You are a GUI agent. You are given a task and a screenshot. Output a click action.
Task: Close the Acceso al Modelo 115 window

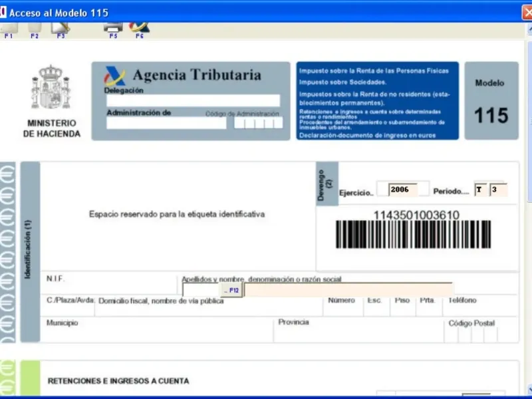pos(527,13)
